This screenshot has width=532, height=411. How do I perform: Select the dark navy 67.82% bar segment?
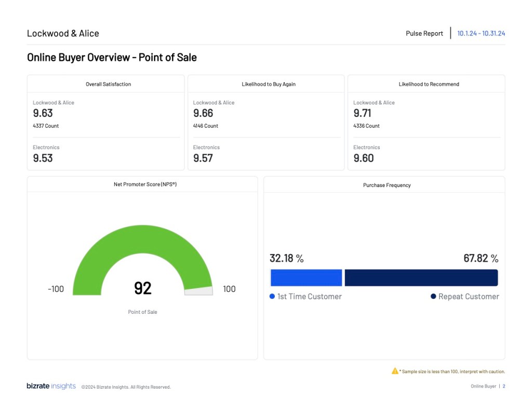pos(421,277)
